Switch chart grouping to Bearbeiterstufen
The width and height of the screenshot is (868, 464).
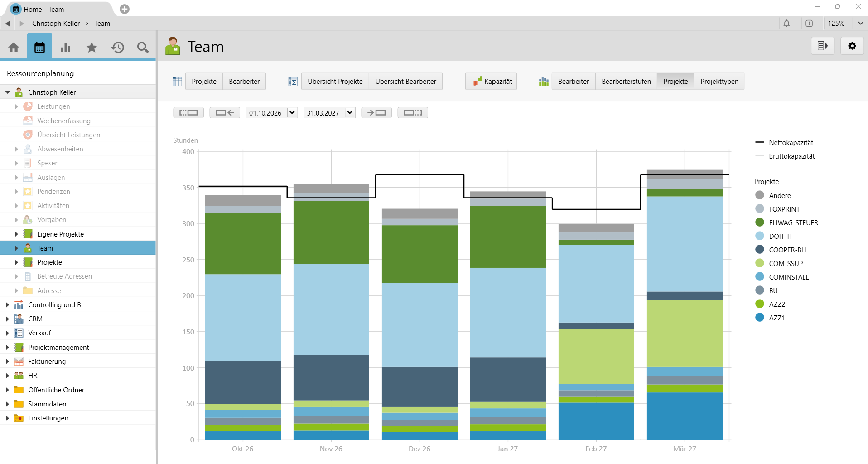[x=626, y=82]
